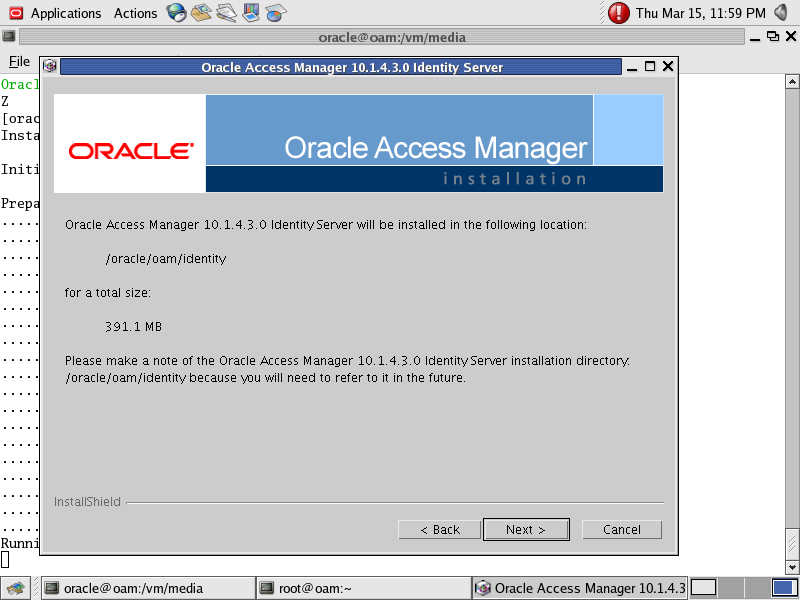Click the InstallShield label
The height and width of the screenshot is (600, 800).
pyautogui.click(x=87, y=502)
